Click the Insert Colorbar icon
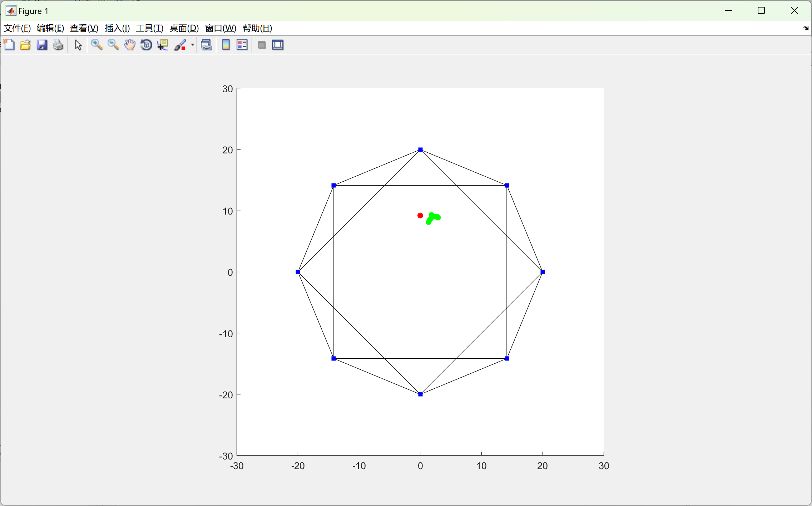812x506 pixels. (x=226, y=45)
